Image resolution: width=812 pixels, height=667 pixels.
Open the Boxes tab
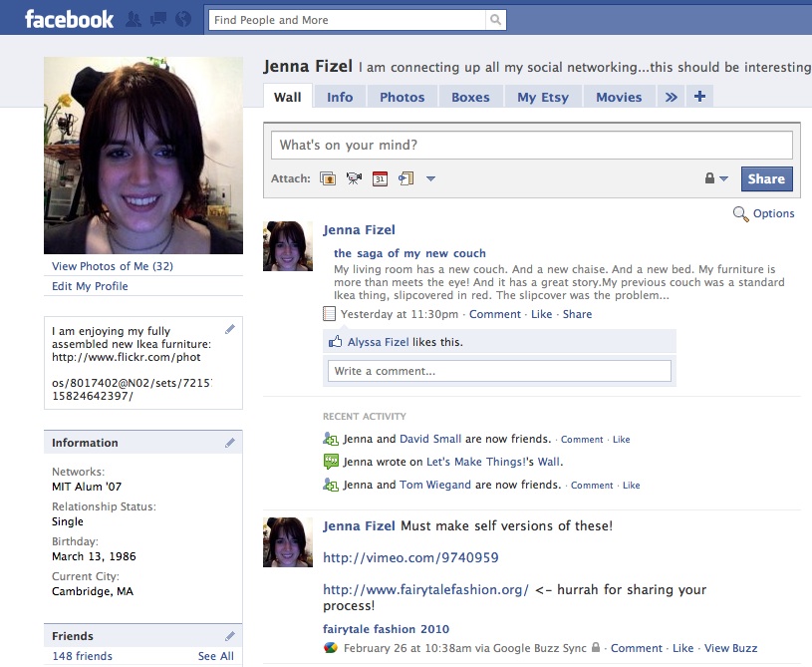(x=470, y=97)
